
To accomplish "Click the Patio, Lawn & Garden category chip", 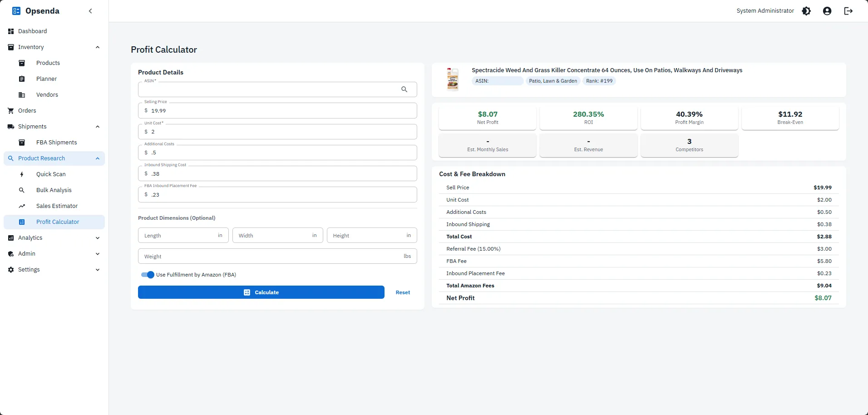I will pyautogui.click(x=553, y=81).
